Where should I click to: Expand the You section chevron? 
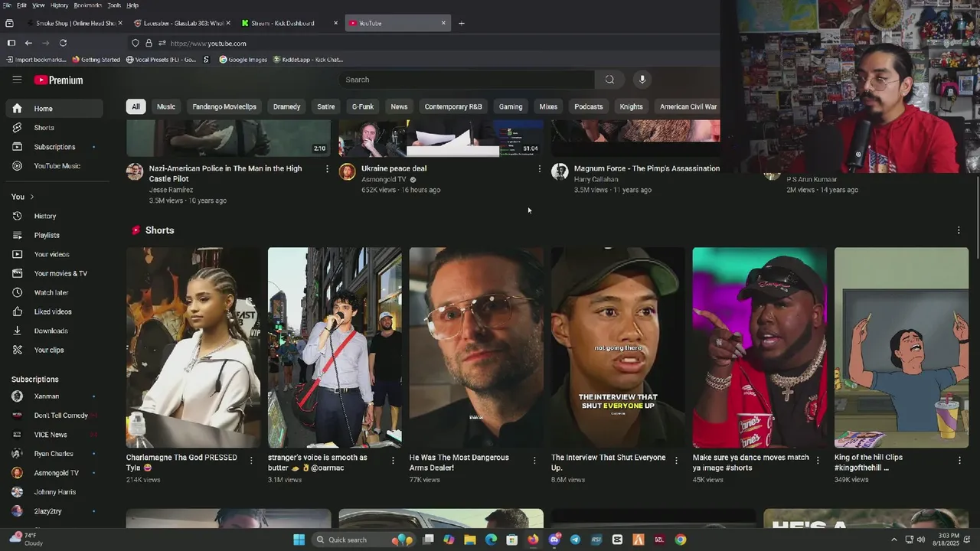(31, 197)
